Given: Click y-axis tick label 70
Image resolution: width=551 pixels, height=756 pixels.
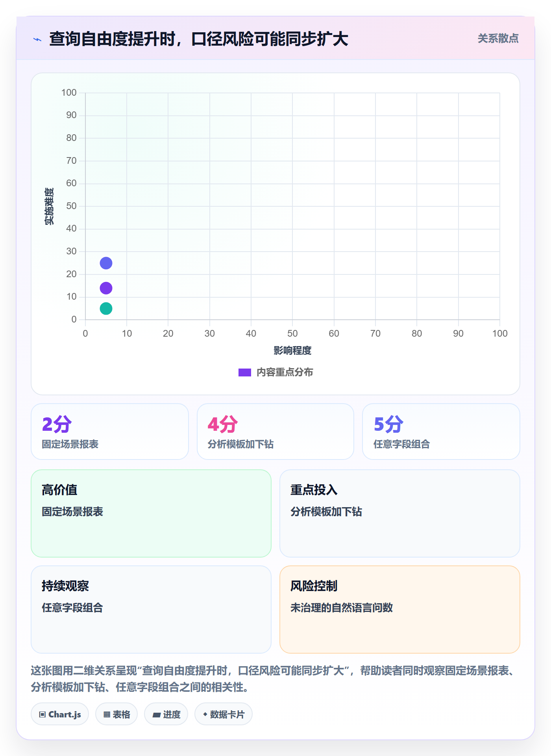Looking at the screenshot, I should click(x=71, y=161).
